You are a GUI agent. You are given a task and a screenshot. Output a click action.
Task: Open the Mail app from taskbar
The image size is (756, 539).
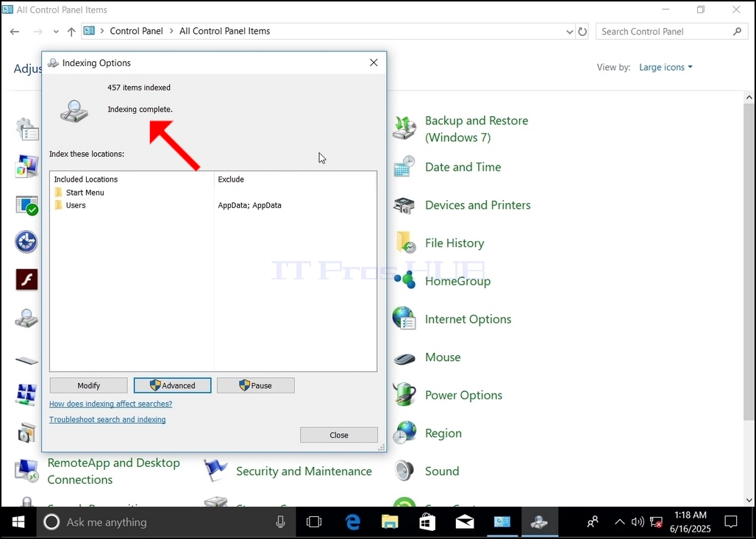(465, 522)
